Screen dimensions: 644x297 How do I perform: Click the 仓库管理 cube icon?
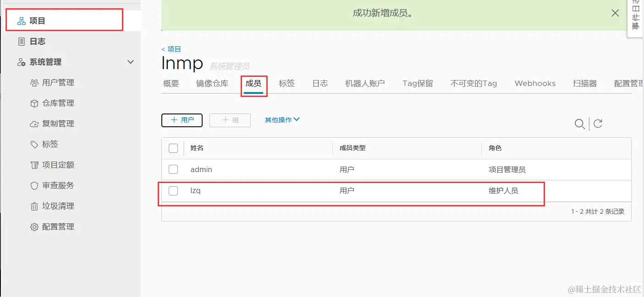pyautogui.click(x=34, y=103)
